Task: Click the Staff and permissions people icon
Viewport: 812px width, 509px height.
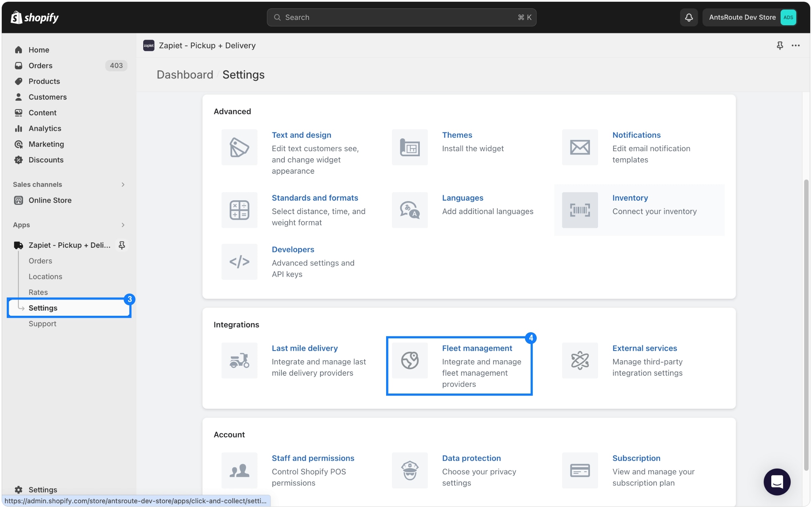Action: 239,470
